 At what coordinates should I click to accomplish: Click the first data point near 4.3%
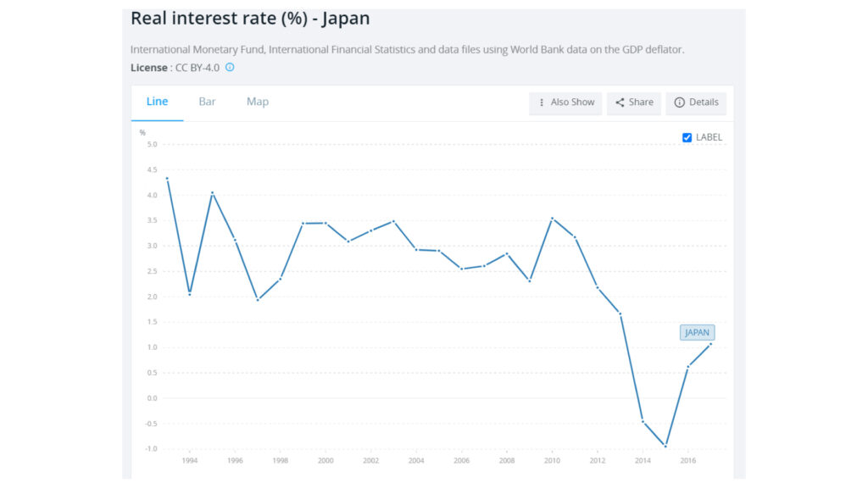pyautogui.click(x=167, y=179)
